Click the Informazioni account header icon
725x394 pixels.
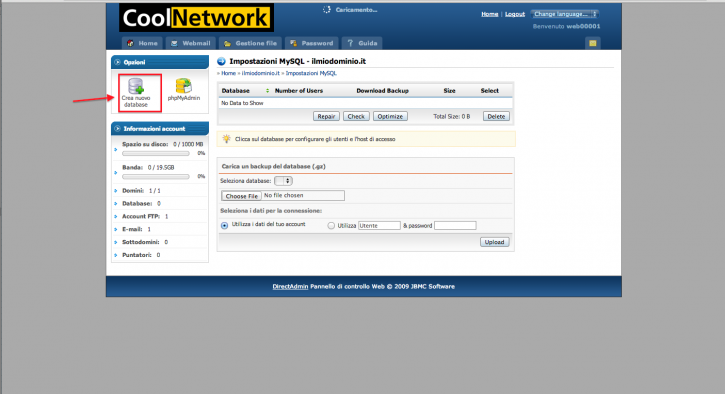point(117,129)
